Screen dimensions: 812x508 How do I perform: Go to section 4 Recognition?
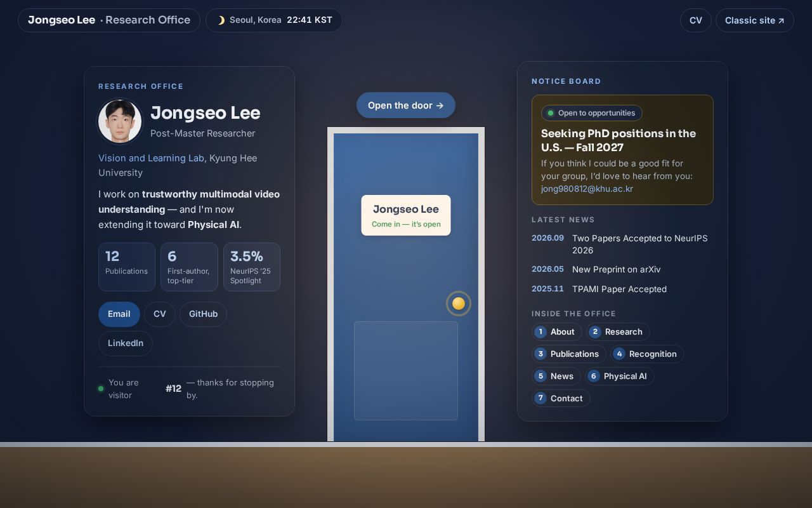click(647, 354)
